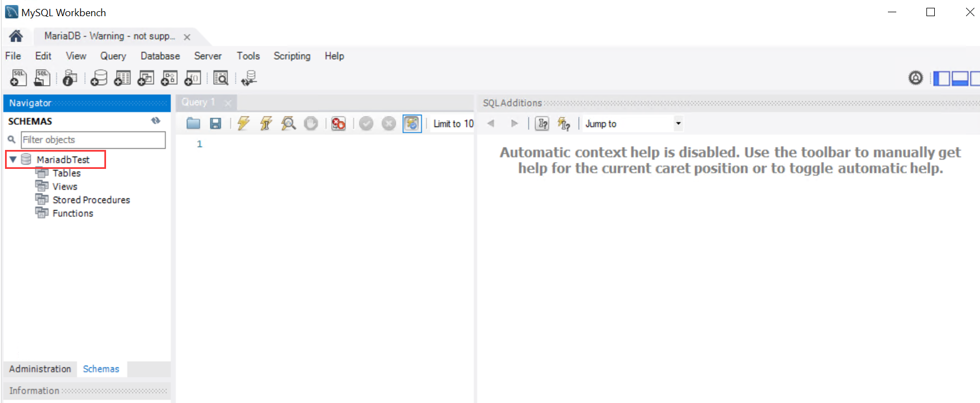Image resolution: width=980 pixels, height=403 pixels.
Task: Open the new SQL tab icon
Action: (x=18, y=78)
